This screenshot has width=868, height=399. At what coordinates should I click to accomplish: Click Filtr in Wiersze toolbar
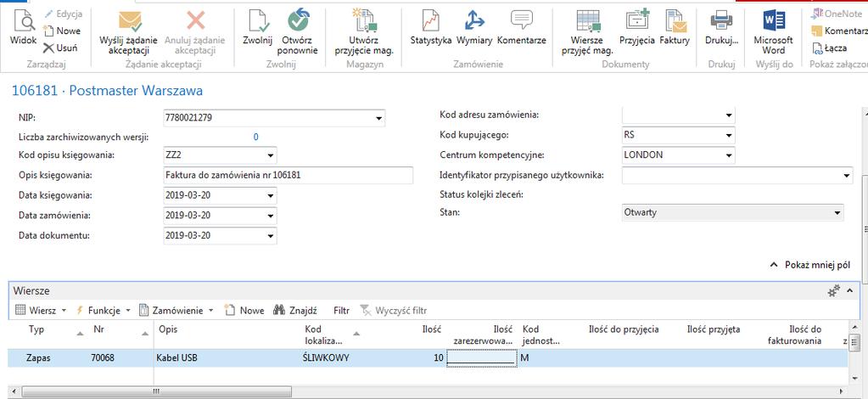coord(342,311)
